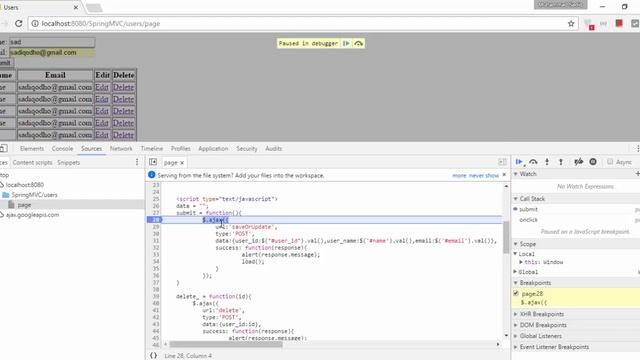640x360 pixels.
Task: Expand XHR Breakpoints section
Action: 516,314
